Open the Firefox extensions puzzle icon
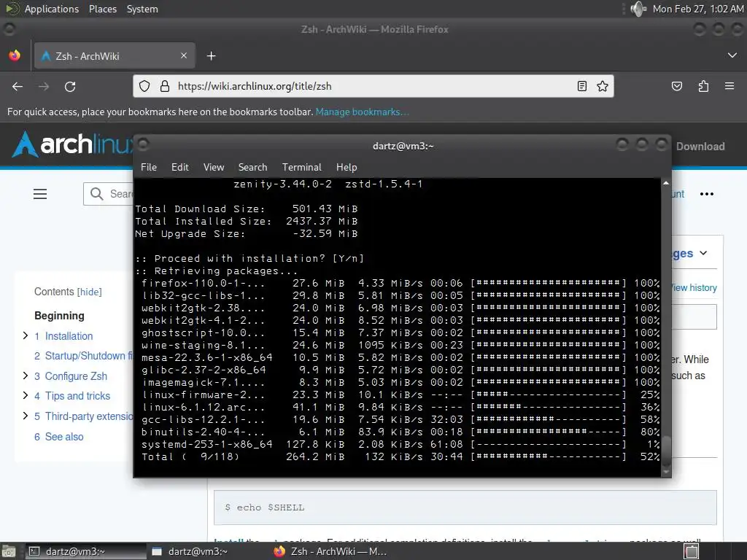 (704, 86)
